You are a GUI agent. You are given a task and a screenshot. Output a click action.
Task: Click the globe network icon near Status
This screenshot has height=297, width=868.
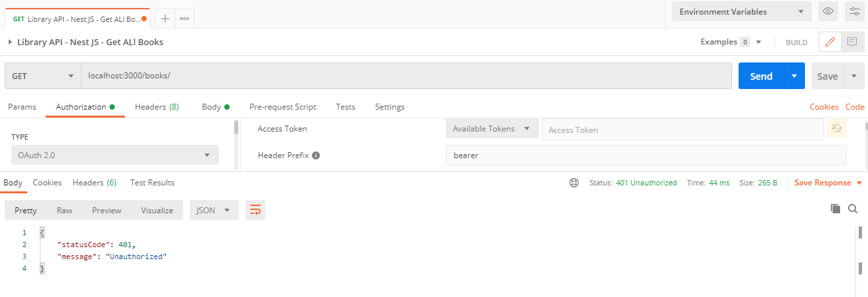click(x=574, y=183)
